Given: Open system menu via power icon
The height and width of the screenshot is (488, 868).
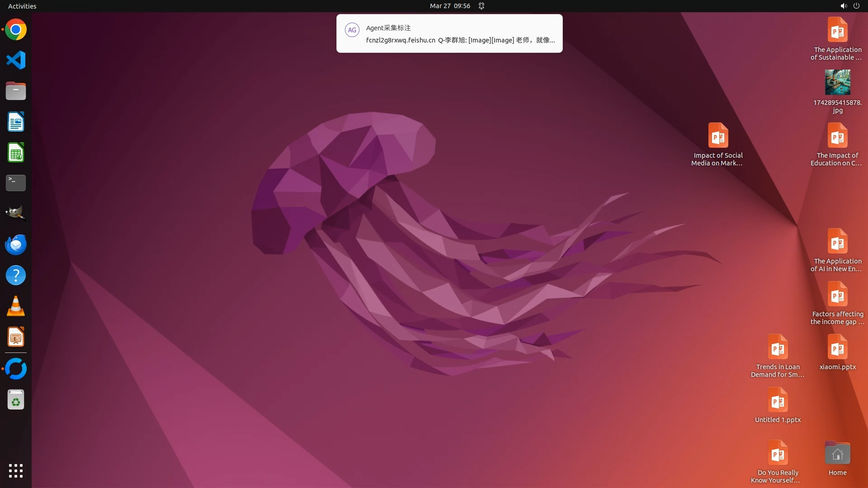Looking at the screenshot, I should point(856,6).
